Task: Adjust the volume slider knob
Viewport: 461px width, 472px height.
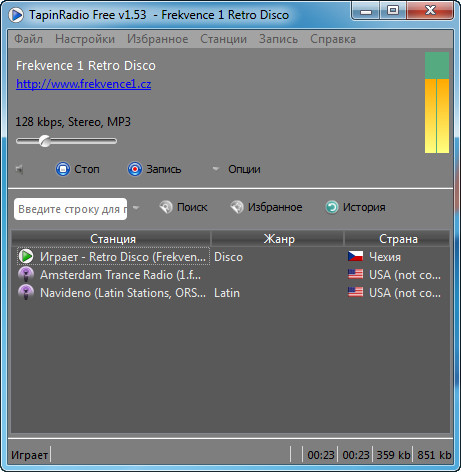Action: (45, 141)
